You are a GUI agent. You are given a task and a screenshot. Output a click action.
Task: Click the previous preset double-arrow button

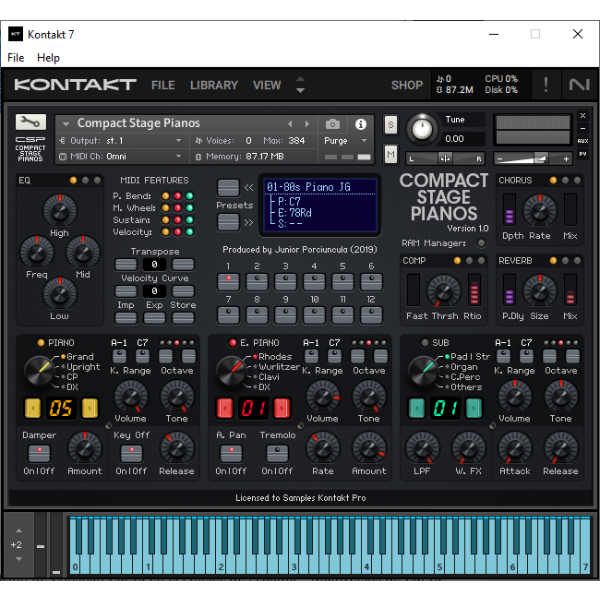click(228, 188)
